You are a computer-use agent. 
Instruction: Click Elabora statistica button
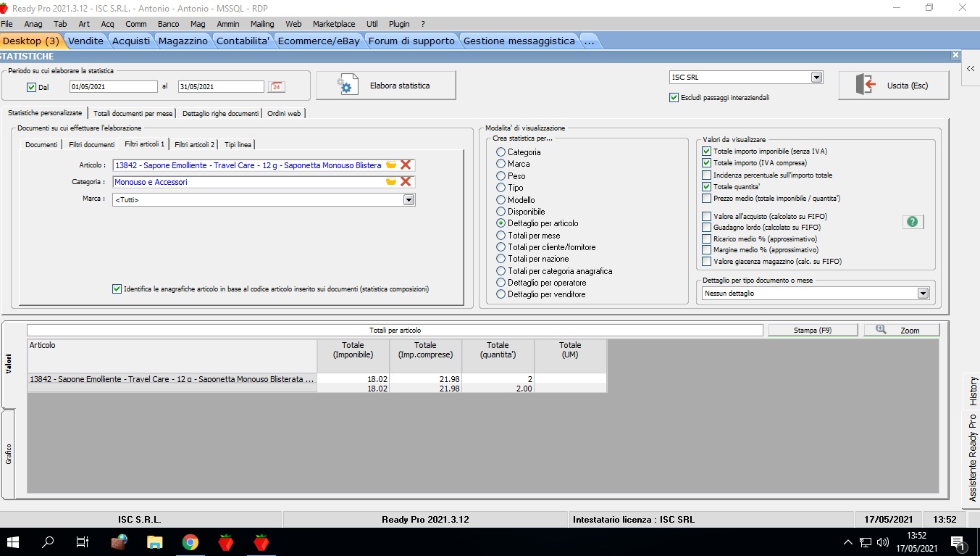[x=386, y=86]
